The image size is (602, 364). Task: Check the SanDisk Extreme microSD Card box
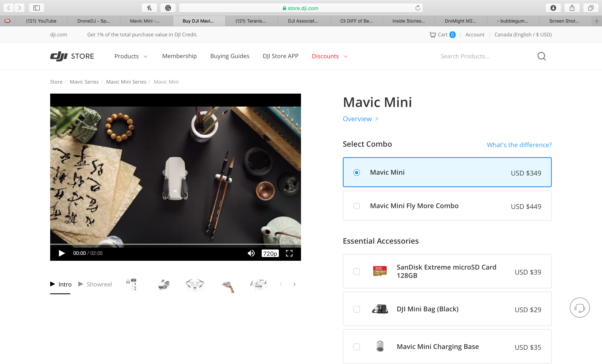coord(356,271)
